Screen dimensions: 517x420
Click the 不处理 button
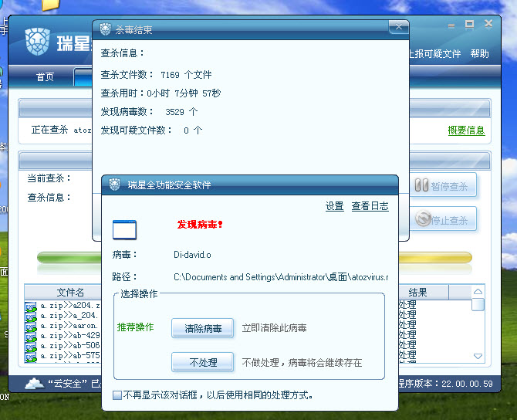(x=203, y=362)
